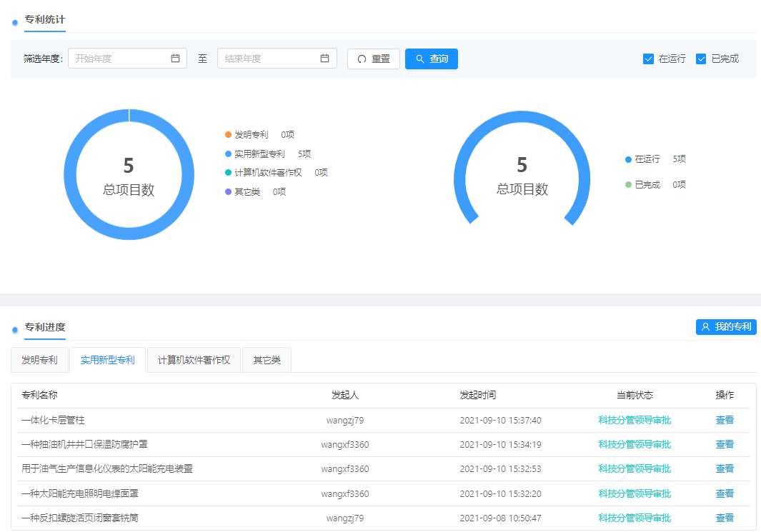This screenshot has height=532, width=761.
Task: Click the user icon on 我的专利
Action: pos(706,327)
